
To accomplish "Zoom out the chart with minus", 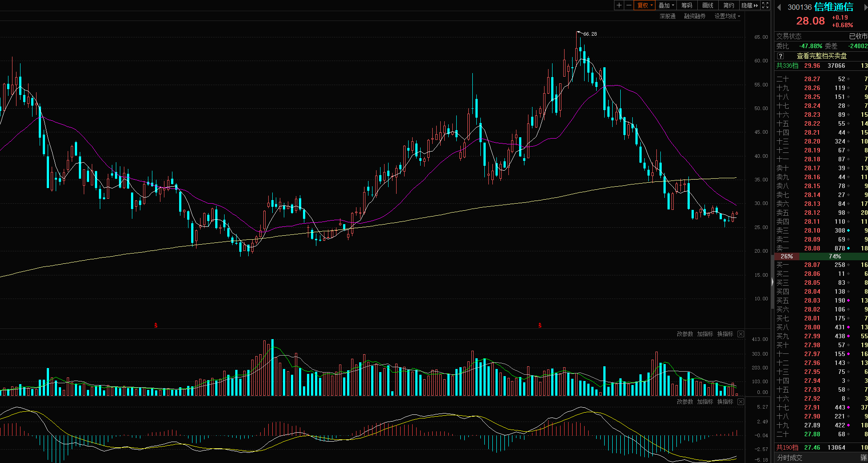I will (x=629, y=5).
